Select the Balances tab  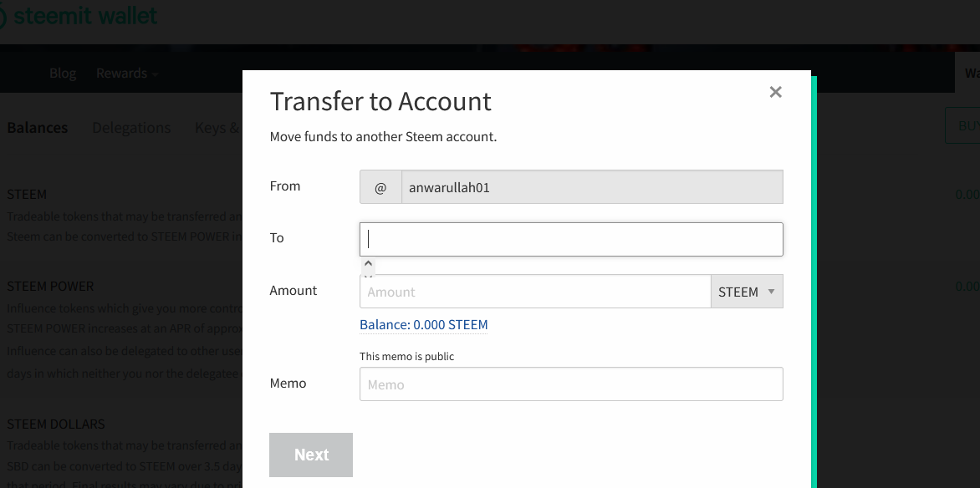pyautogui.click(x=38, y=128)
